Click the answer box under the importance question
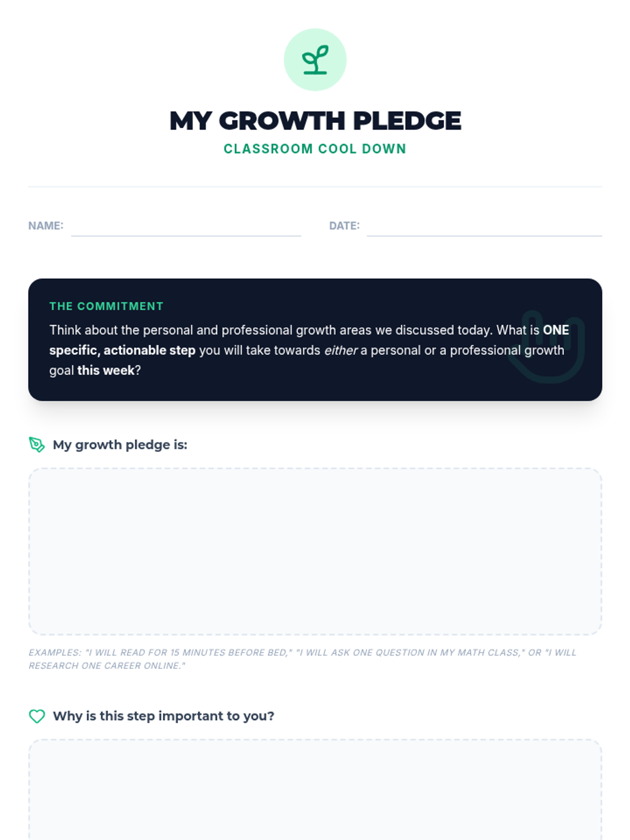The image size is (630, 840). click(315, 790)
